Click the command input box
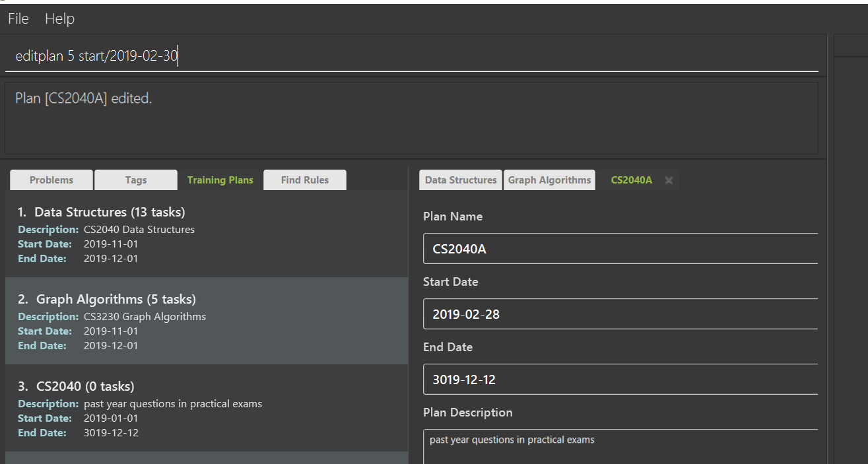This screenshot has height=464, width=868. click(412, 56)
